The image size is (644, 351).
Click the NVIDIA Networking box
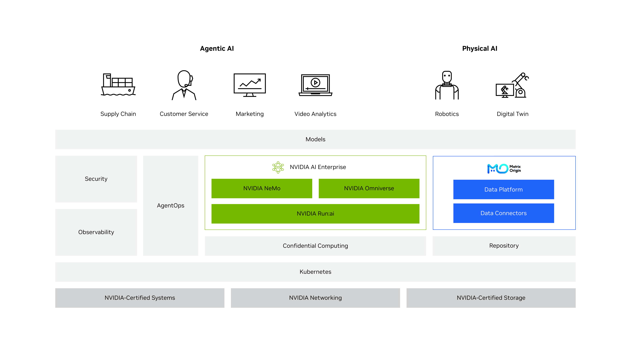(x=315, y=298)
